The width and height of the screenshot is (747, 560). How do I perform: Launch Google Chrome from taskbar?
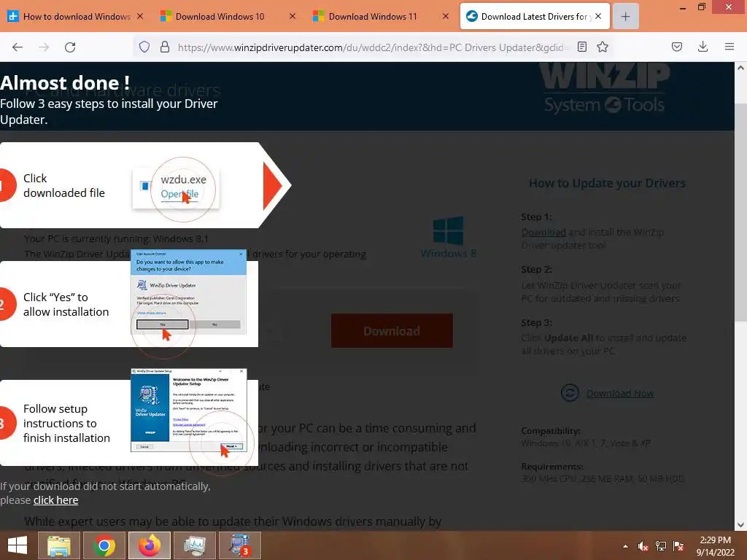(104, 545)
